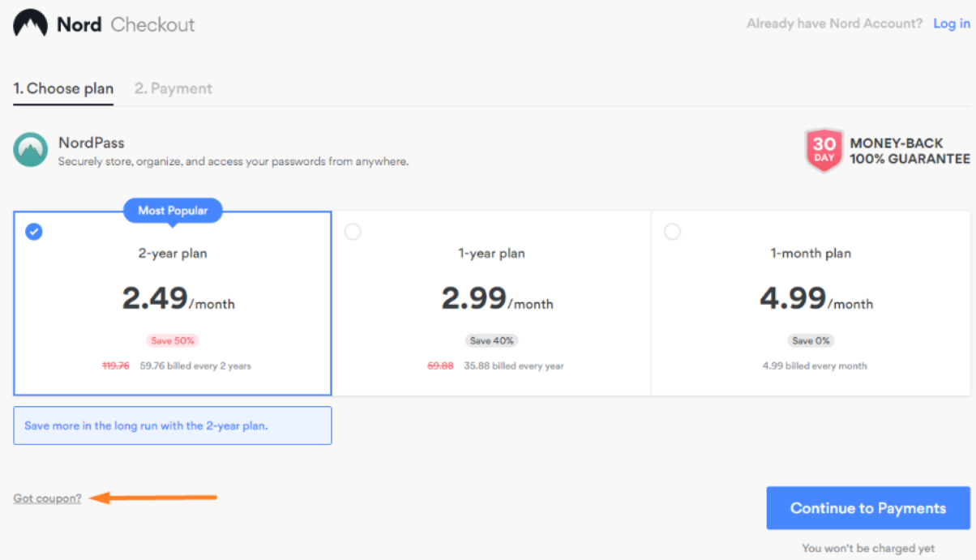The image size is (976, 560).
Task: Click the Save 50% label
Action: click(x=172, y=341)
